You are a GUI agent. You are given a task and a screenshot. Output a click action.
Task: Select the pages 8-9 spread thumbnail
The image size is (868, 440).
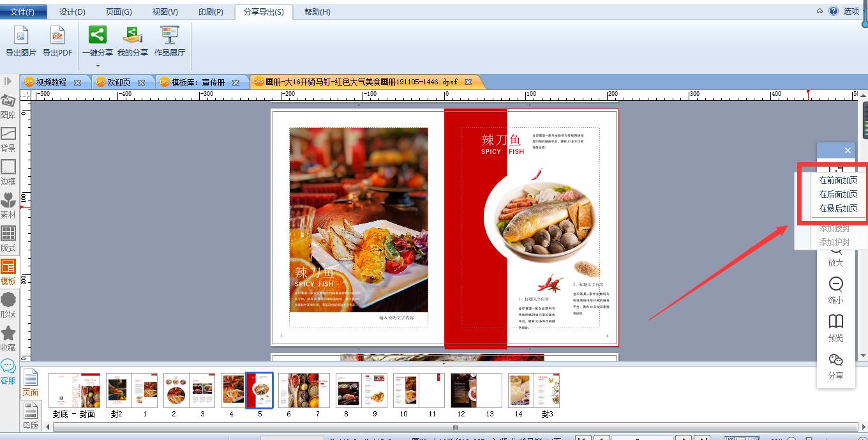click(x=361, y=390)
